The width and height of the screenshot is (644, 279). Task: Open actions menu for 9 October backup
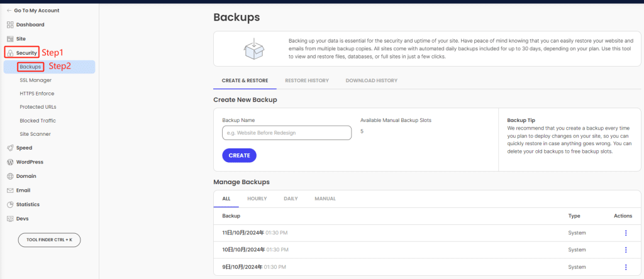pyautogui.click(x=625, y=266)
